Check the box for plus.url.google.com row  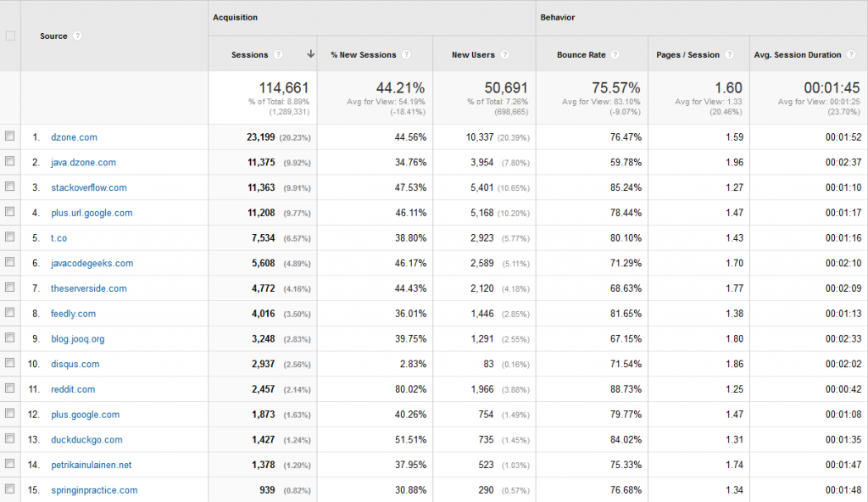click(x=10, y=212)
